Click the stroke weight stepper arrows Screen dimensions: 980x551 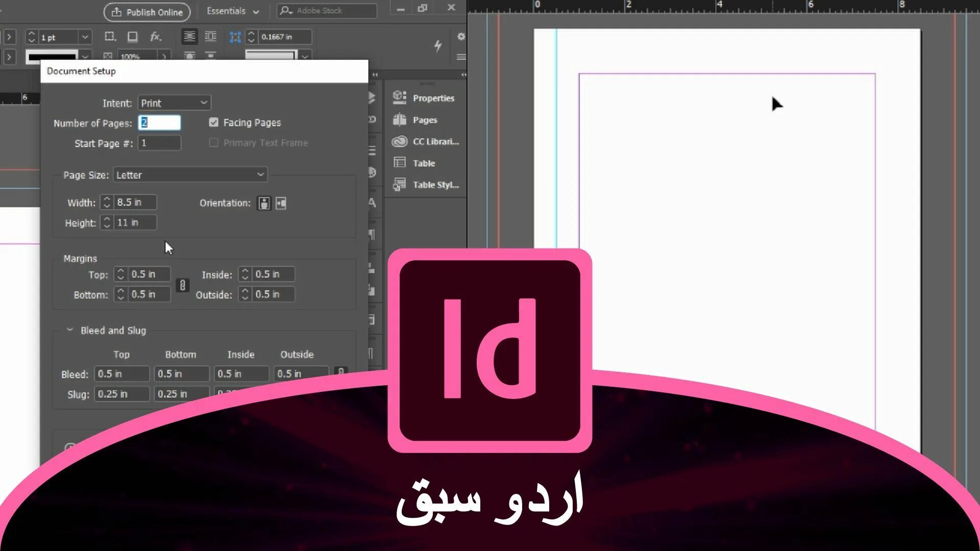point(32,37)
